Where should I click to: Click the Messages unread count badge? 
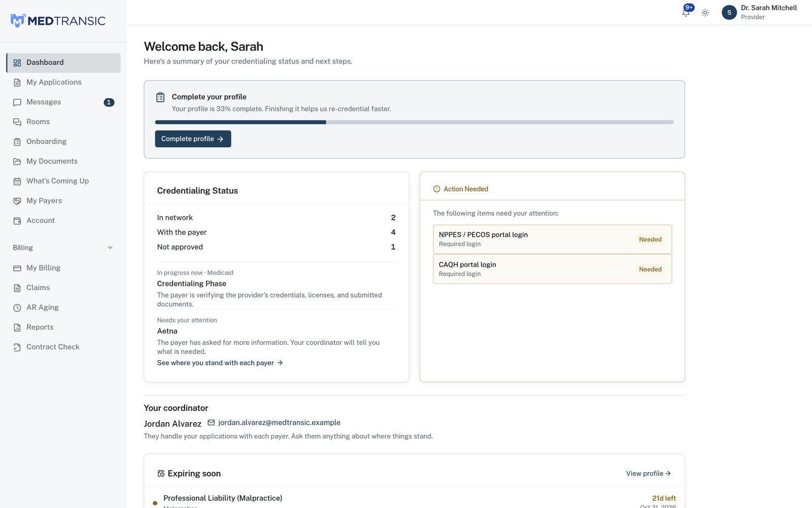(x=109, y=102)
